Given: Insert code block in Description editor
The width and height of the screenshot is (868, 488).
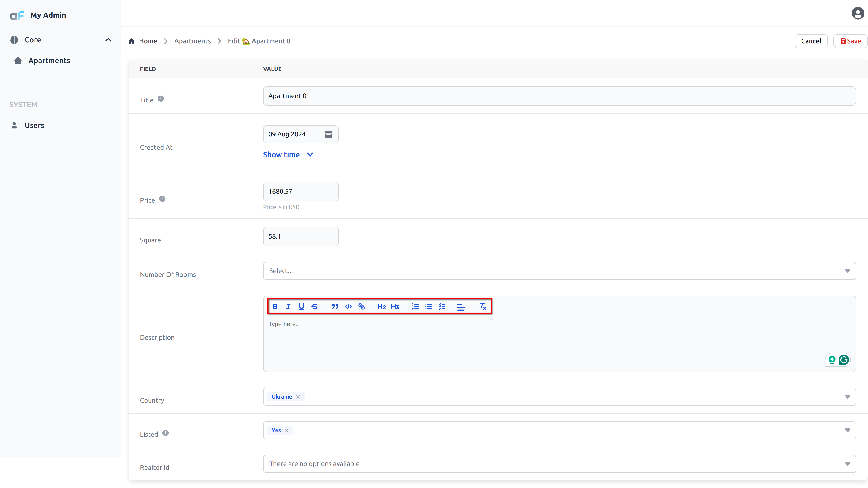Looking at the screenshot, I should click(348, 306).
